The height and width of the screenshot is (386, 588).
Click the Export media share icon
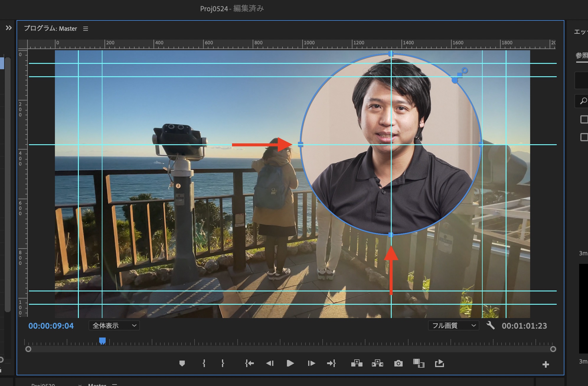click(439, 363)
